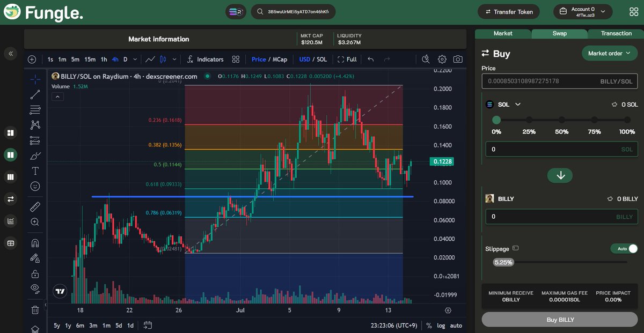Select the dashboard layout icon in sidebar
Viewport: 644px width, 333px height.
click(x=10, y=132)
